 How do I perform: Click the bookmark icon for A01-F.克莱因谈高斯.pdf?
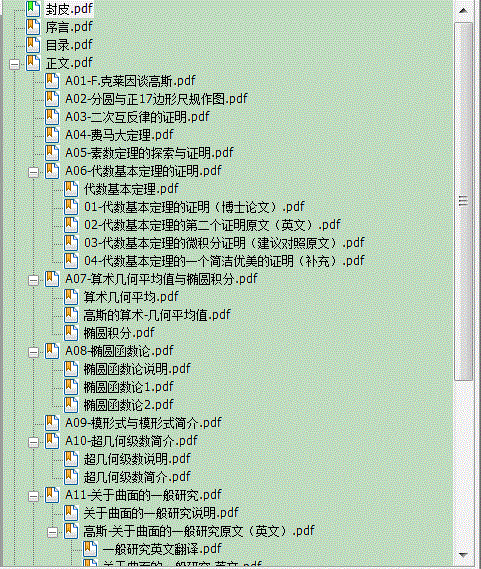pyautogui.click(x=52, y=81)
